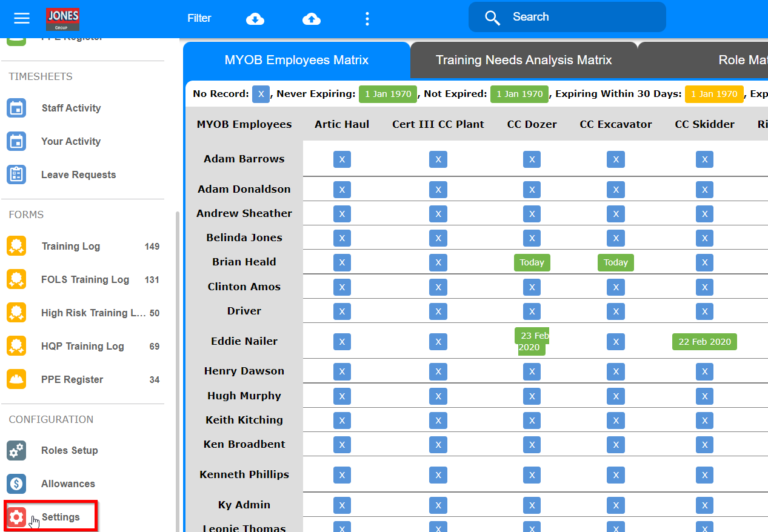Click the orange Expiring Within 30 Days swatch
Viewport: 768px width, 532px height.
[x=714, y=94]
